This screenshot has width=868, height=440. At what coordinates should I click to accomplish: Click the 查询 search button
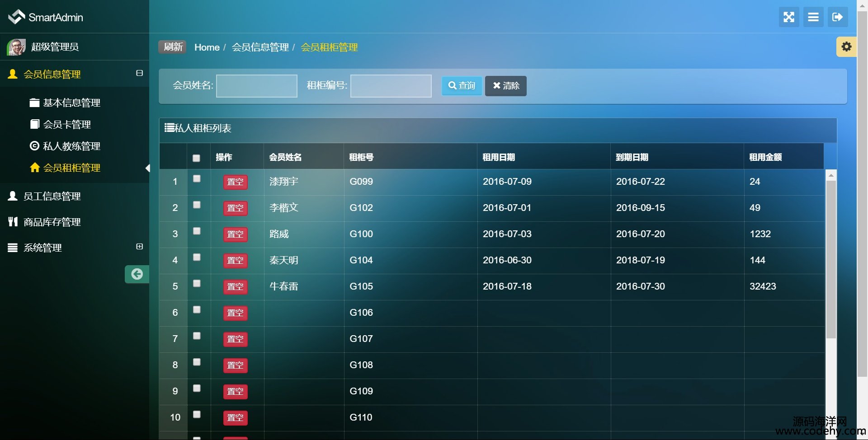(x=462, y=86)
